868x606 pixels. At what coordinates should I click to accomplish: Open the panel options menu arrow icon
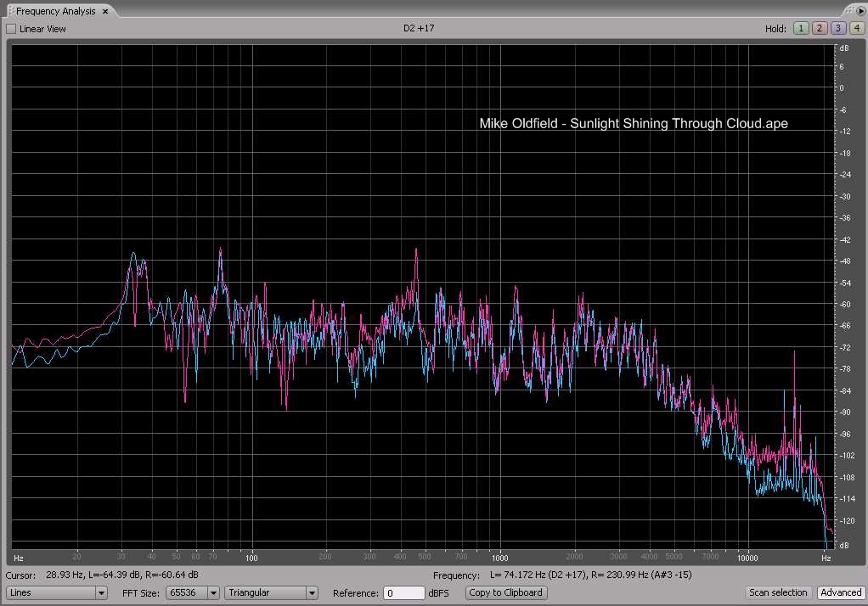861,11
